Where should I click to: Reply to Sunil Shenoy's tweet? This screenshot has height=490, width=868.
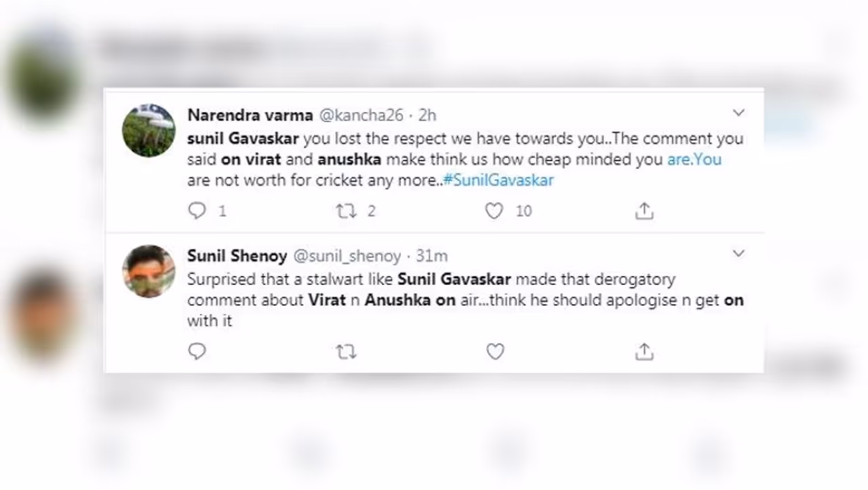pos(197,352)
